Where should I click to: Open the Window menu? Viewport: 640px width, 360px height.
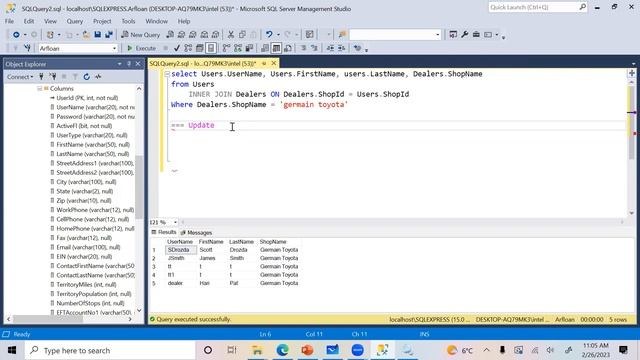156,21
